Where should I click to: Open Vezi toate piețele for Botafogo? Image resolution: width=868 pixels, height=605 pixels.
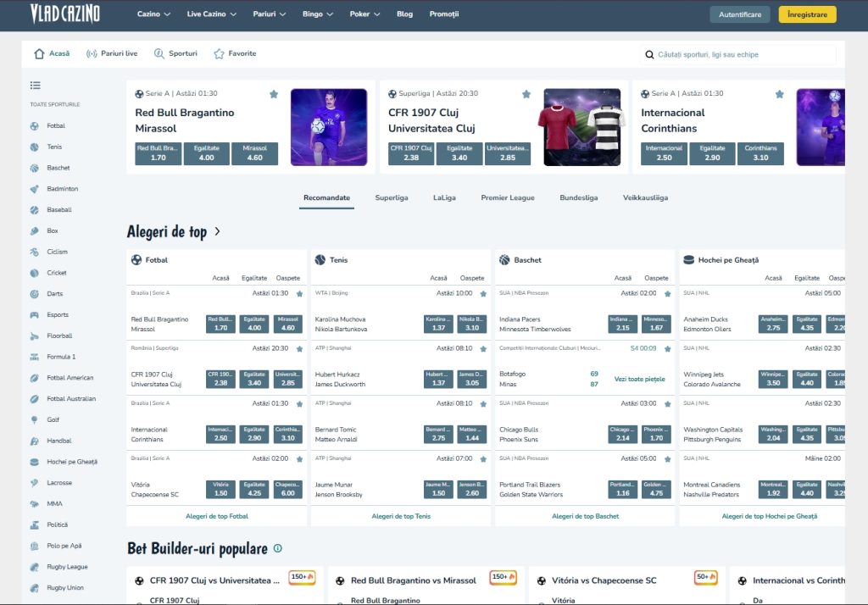point(639,379)
